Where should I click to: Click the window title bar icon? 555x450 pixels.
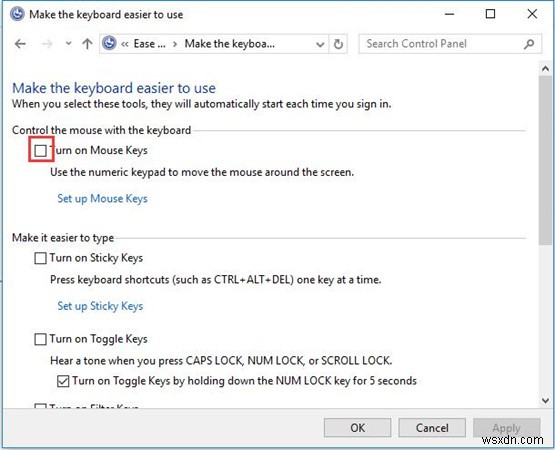point(17,14)
